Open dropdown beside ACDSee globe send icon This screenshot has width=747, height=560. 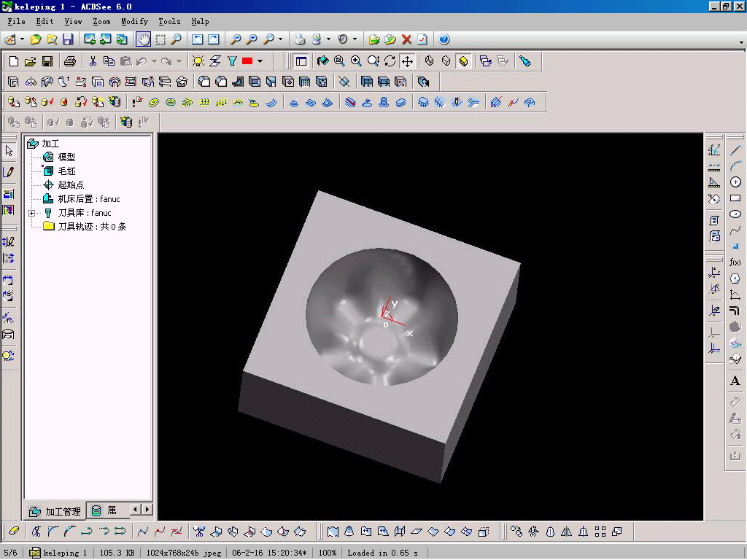click(328, 39)
